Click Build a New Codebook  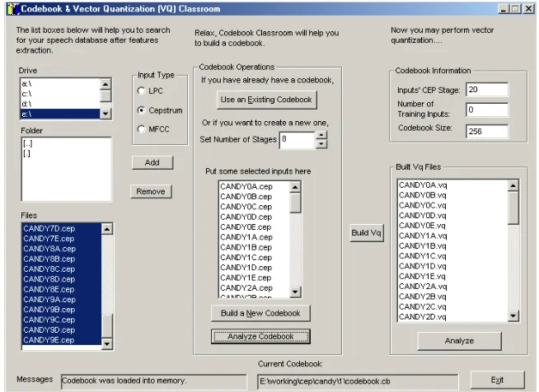[x=260, y=313]
